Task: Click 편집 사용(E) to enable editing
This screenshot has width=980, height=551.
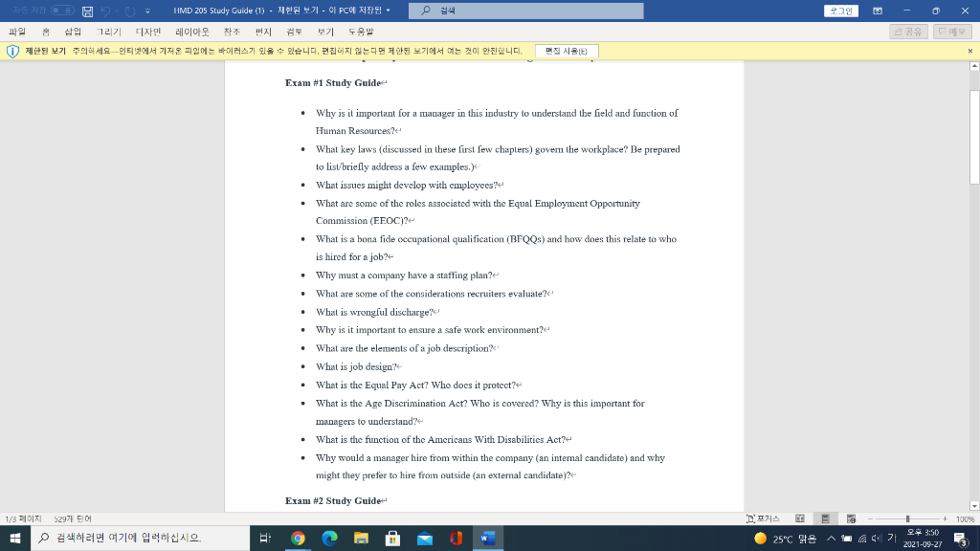Action: tap(568, 51)
